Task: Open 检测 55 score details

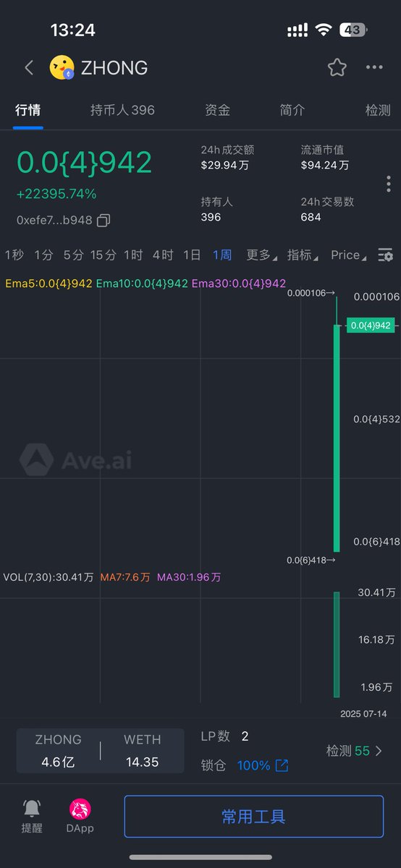Action: tap(354, 751)
